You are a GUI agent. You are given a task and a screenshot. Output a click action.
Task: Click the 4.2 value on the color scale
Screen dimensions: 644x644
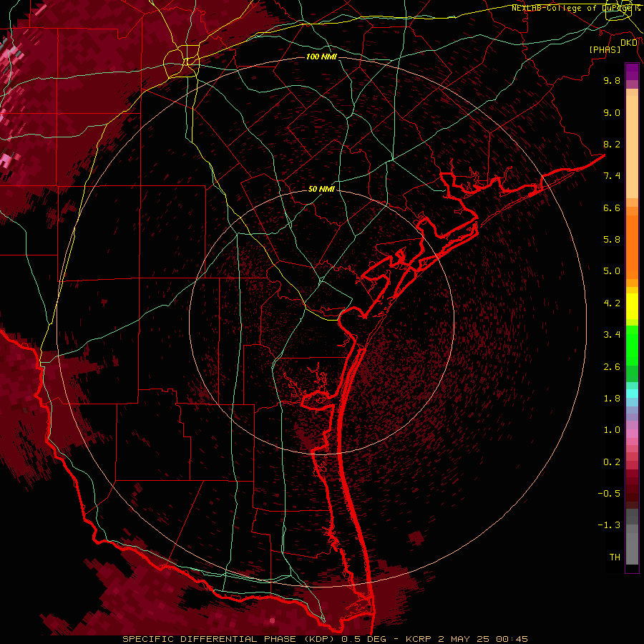coord(612,303)
